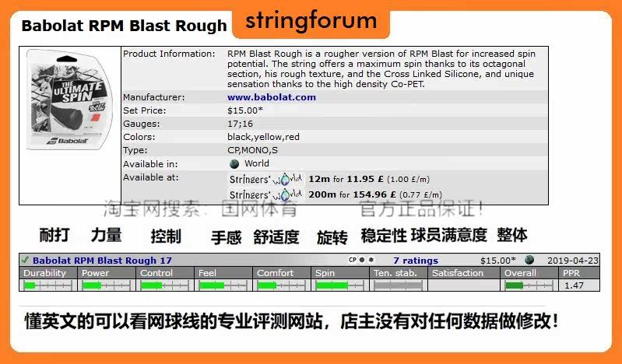
Task: Click the Satisfaction column header
Action: [x=463, y=273]
